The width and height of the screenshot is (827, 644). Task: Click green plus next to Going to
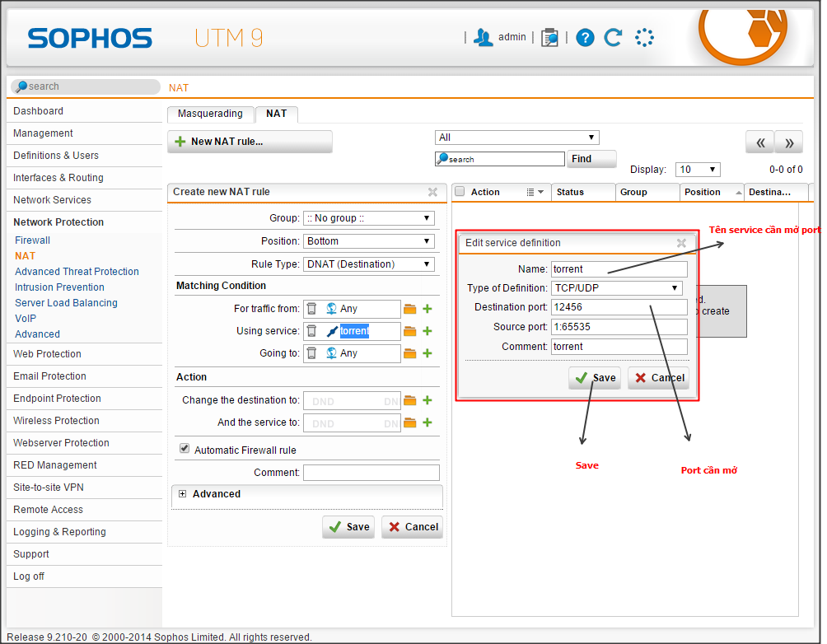pyautogui.click(x=428, y=353)
